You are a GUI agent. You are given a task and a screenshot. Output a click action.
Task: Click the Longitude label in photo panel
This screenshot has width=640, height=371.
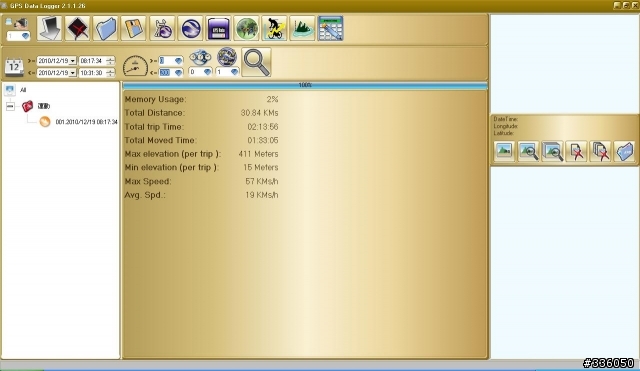pyautogui.click(x=505, y=126)
